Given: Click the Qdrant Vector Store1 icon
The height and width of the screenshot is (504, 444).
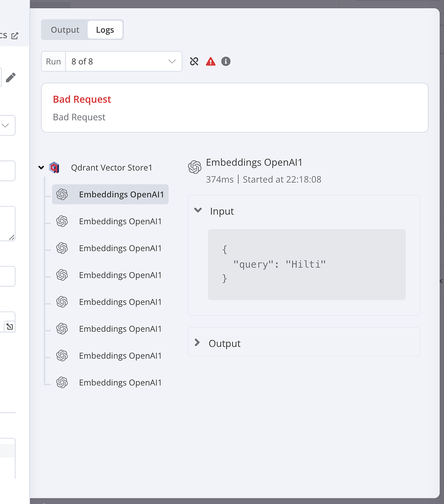Looking at the screenshot, I should pos(54,168).
